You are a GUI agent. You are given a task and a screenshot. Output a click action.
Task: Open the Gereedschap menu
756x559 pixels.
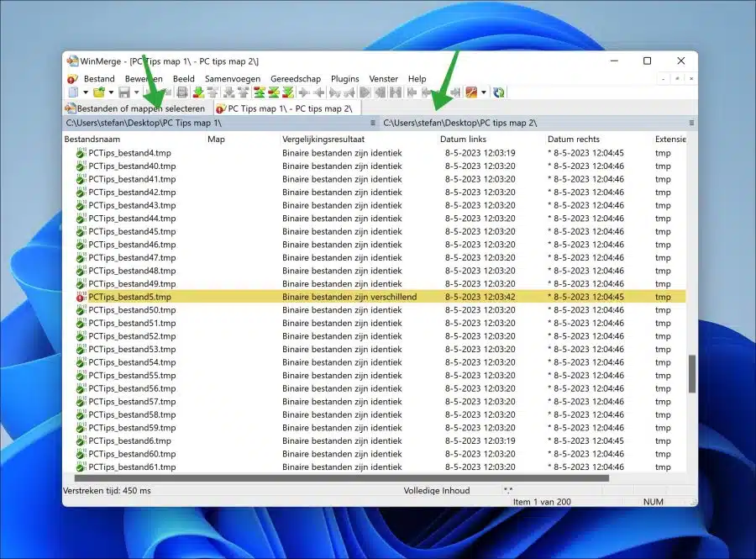(296, 79)
